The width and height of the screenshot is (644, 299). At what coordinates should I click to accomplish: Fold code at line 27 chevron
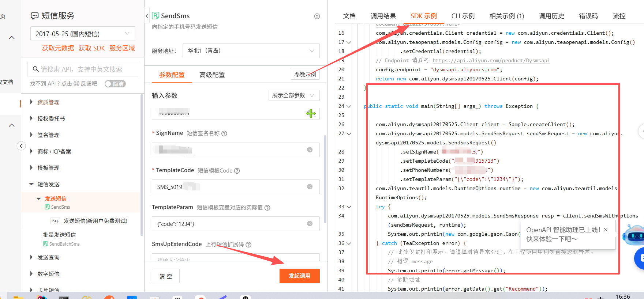coord(349,133)
